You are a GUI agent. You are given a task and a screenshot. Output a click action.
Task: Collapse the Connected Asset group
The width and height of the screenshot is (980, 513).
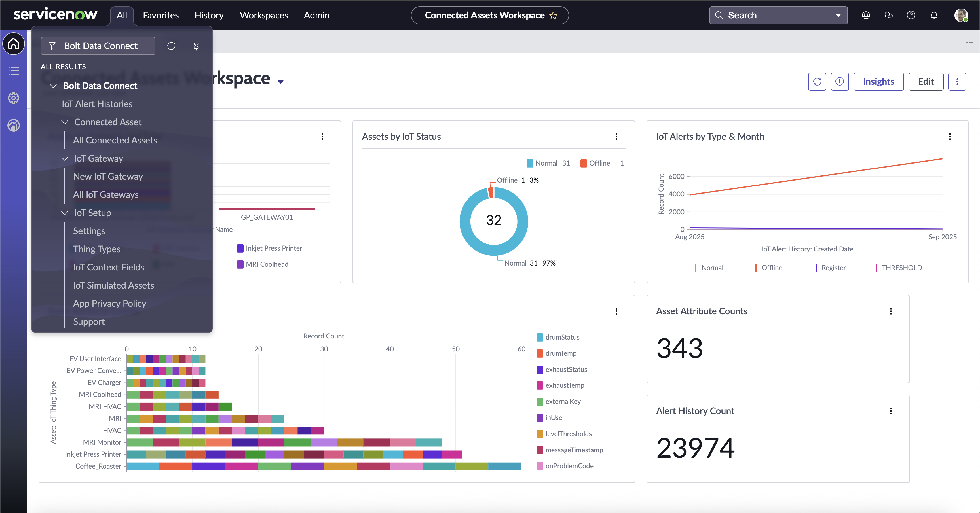[65, 122]
